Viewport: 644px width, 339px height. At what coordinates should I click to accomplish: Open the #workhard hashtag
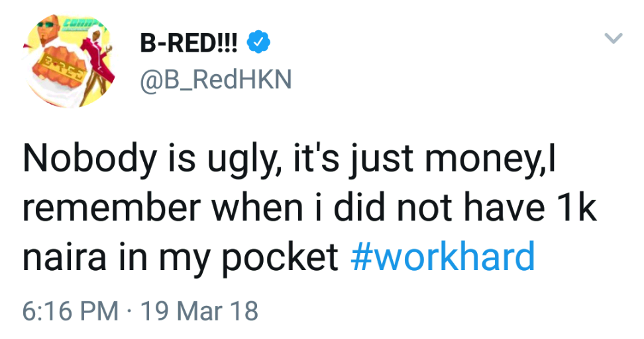442,257
